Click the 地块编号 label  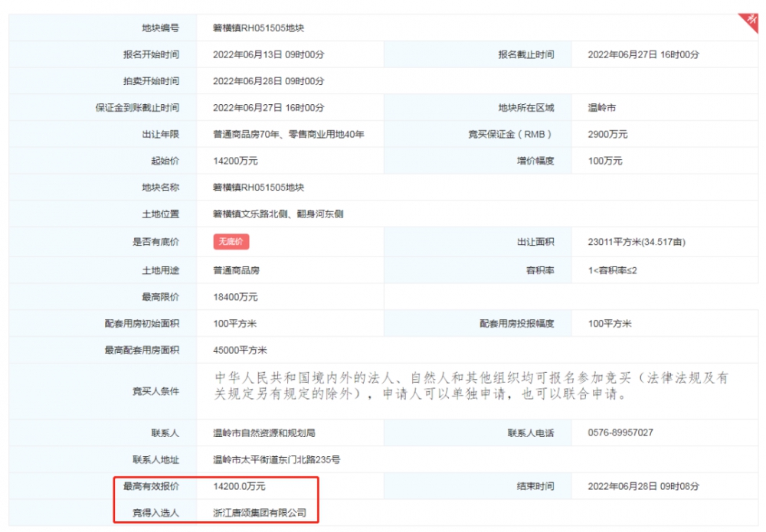(x=160, y=28)
